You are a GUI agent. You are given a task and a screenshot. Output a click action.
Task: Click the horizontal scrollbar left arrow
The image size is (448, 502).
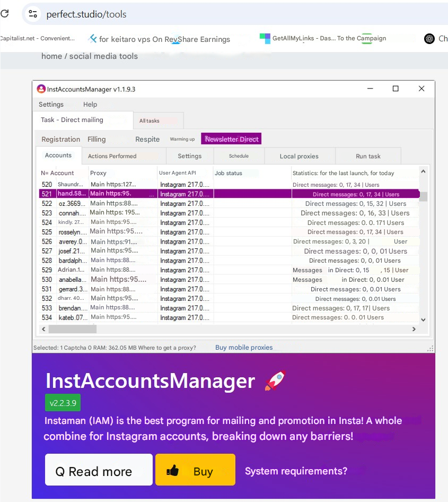pos(43,329)
